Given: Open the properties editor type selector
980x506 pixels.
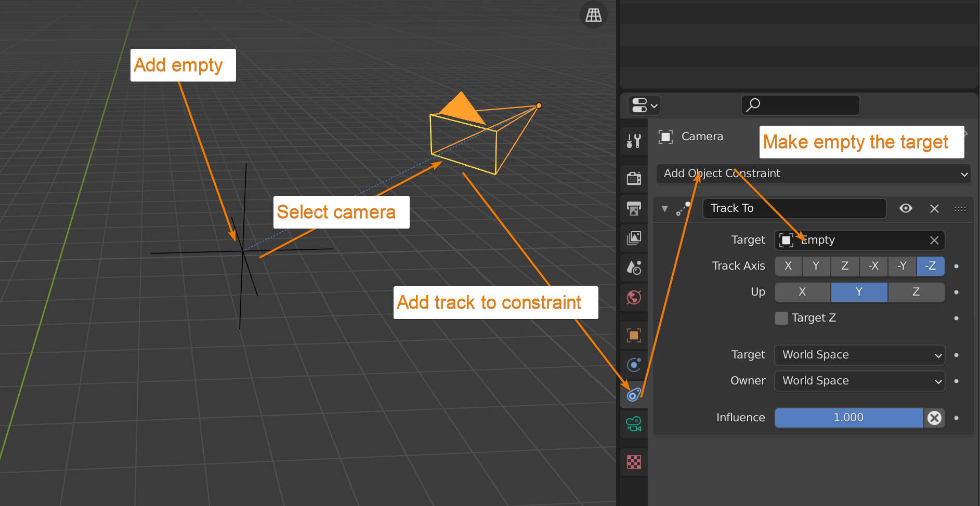Looking at the screenshot, I should [x=644, y=105].
